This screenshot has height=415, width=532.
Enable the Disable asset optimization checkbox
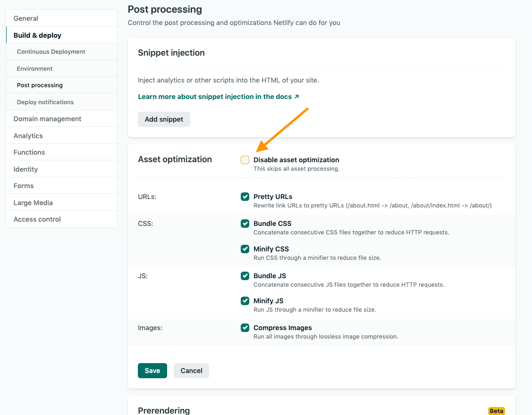click(x=245, y=160)
